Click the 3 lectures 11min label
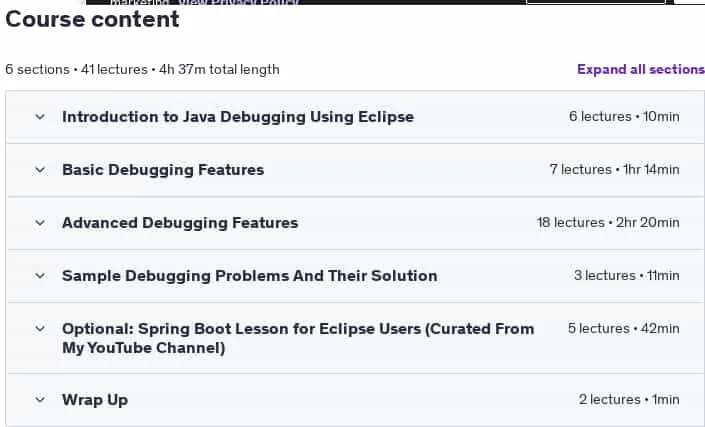 (627, 276)
